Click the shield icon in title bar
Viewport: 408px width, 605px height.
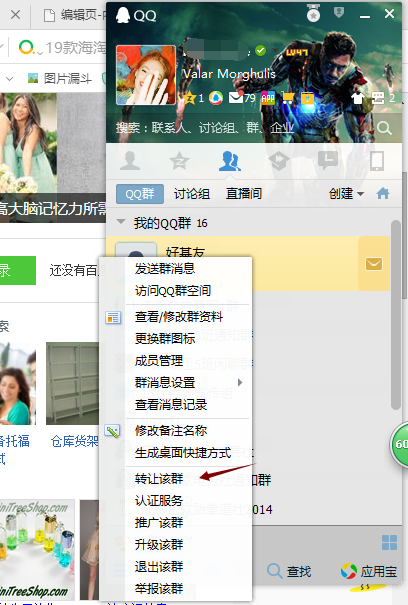(339, 12)
